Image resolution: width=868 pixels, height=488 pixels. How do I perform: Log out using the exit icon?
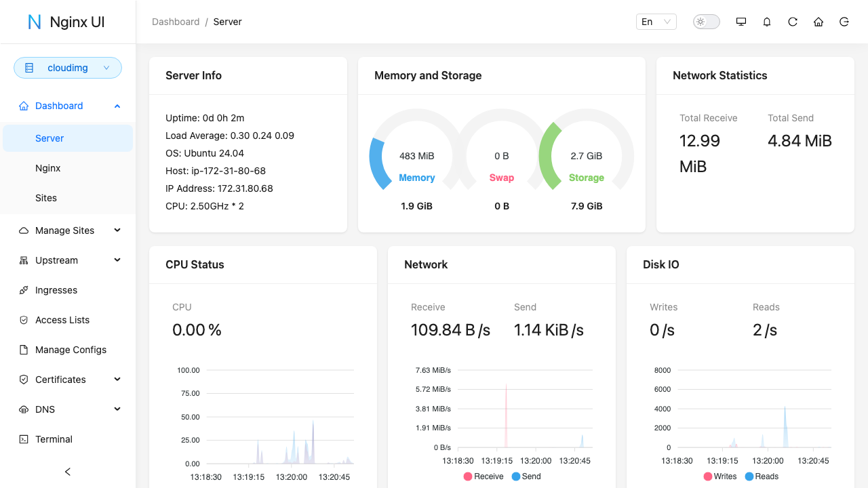pos(844,22)
